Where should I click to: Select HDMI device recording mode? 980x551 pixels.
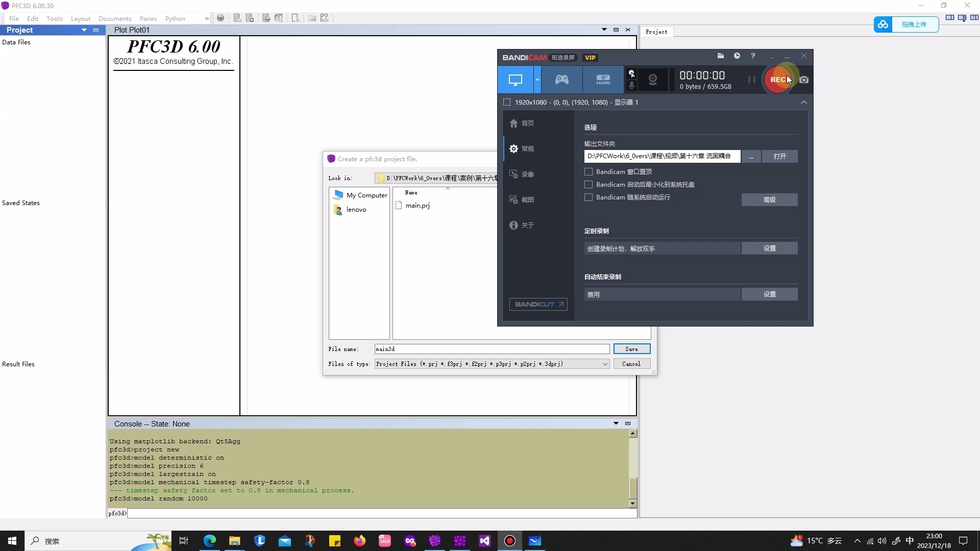pos(603,80)
